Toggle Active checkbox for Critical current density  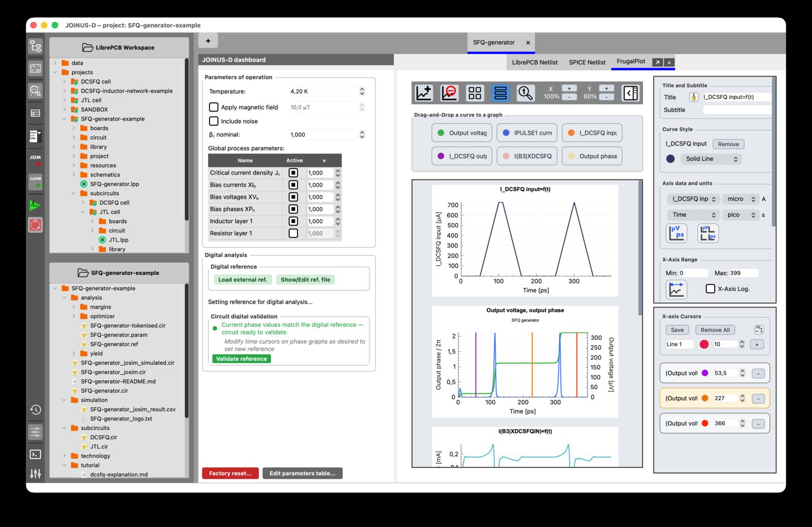point(293,172)
